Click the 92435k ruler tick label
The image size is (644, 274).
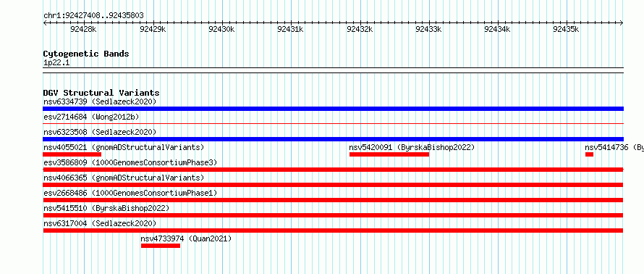pos(566,29)
